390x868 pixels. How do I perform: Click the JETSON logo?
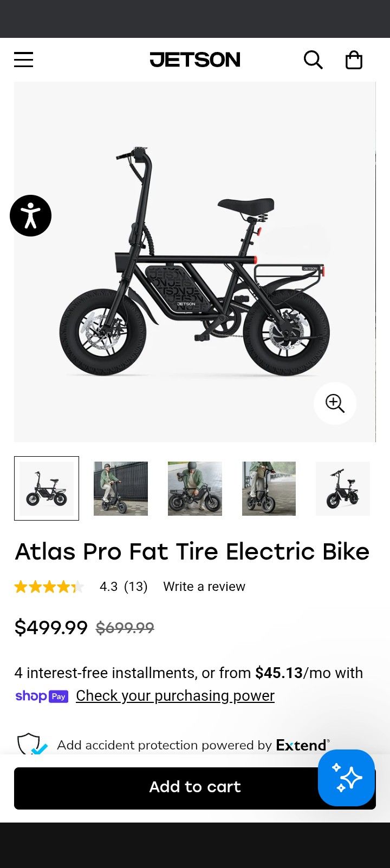click(x=195, y=60)
